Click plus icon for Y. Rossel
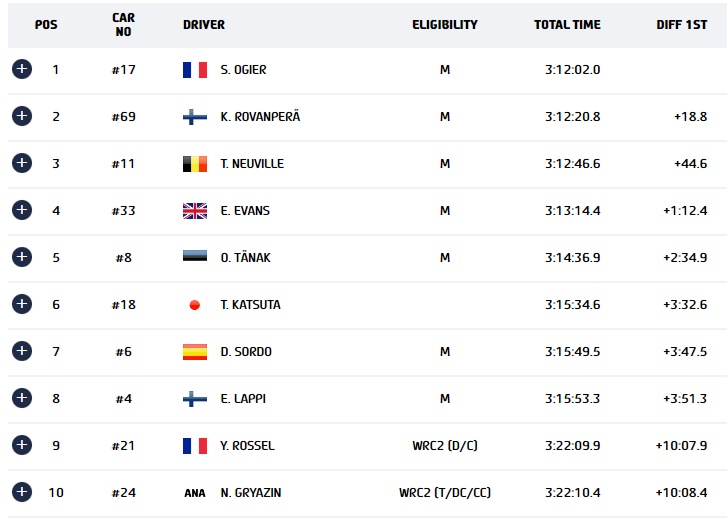This screenshot has width=728, height=519. [x=22, y=445]
